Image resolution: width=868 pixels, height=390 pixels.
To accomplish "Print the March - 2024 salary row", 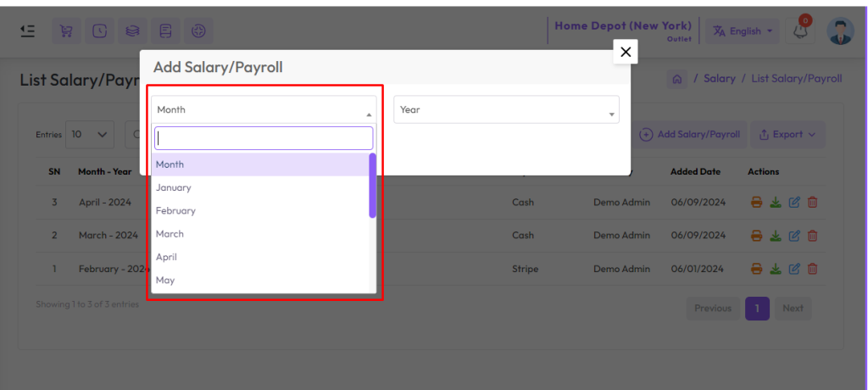I will tap(757, 236).
